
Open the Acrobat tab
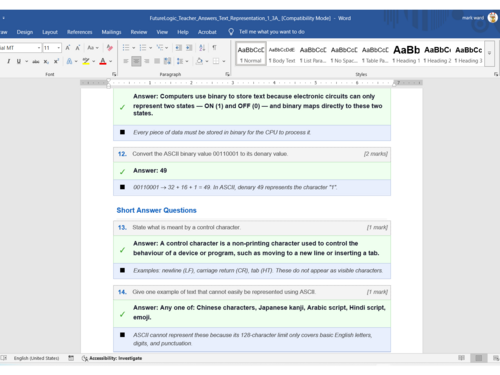point(207,32)
